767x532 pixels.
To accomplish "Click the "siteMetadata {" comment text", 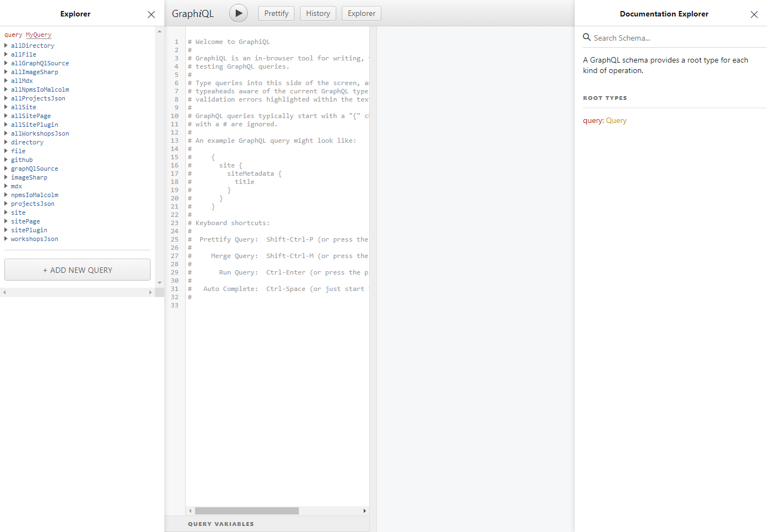I will tap(254, 173).
